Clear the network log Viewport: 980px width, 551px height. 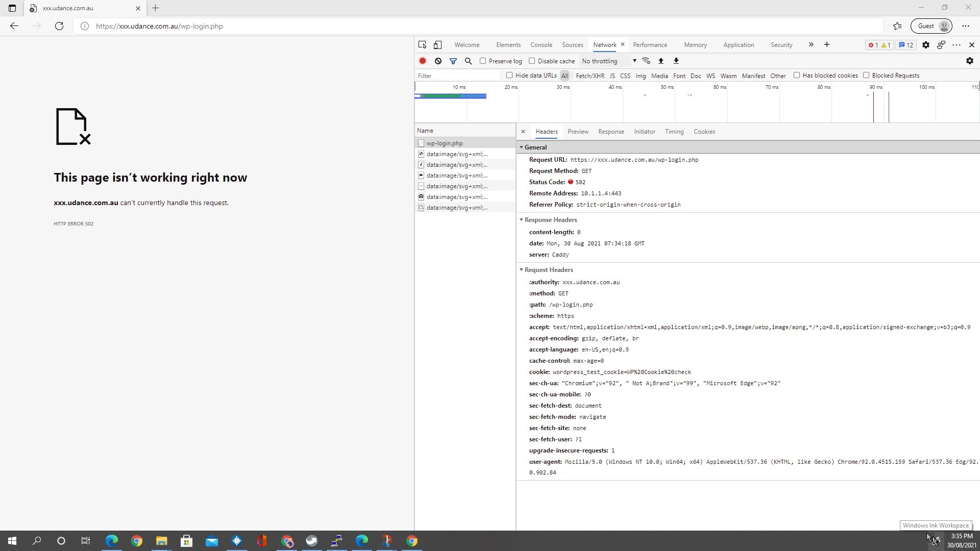pyautogui.click(x=438, y=61)
